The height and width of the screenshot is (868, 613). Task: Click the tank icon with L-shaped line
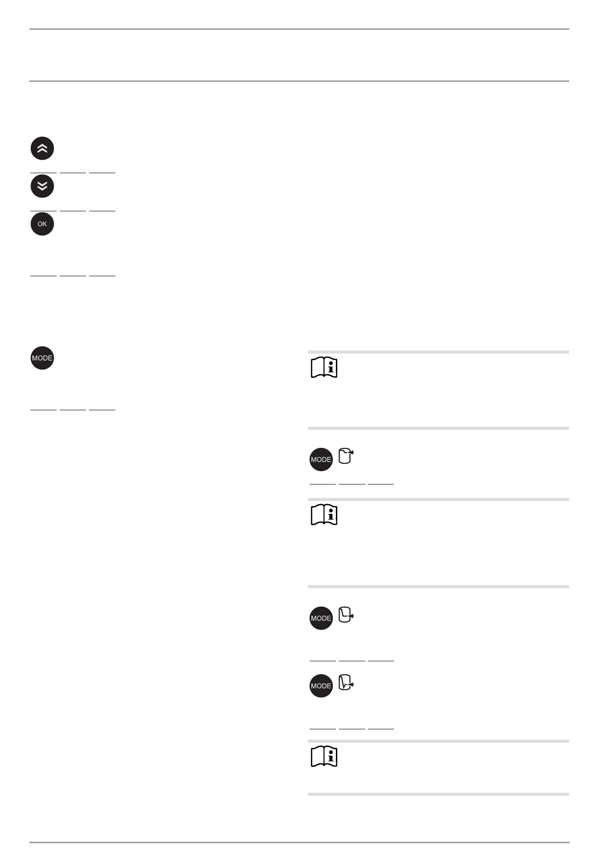[x=346, y=615]
